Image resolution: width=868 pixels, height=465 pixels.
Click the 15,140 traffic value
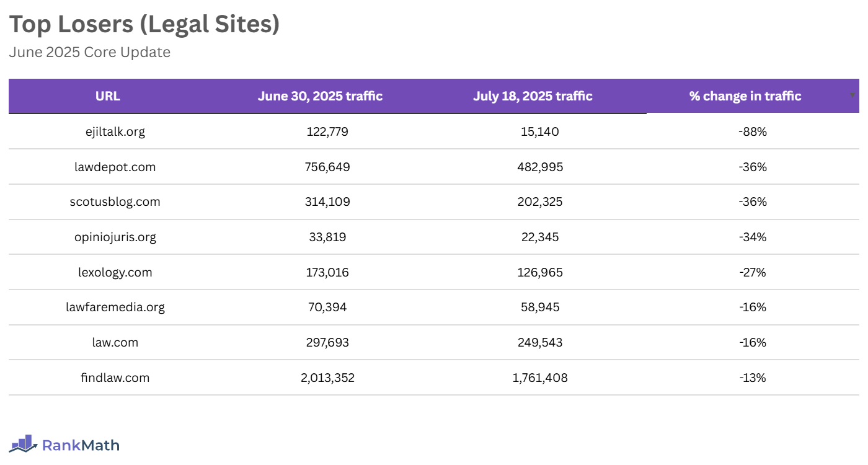(540, 131)
